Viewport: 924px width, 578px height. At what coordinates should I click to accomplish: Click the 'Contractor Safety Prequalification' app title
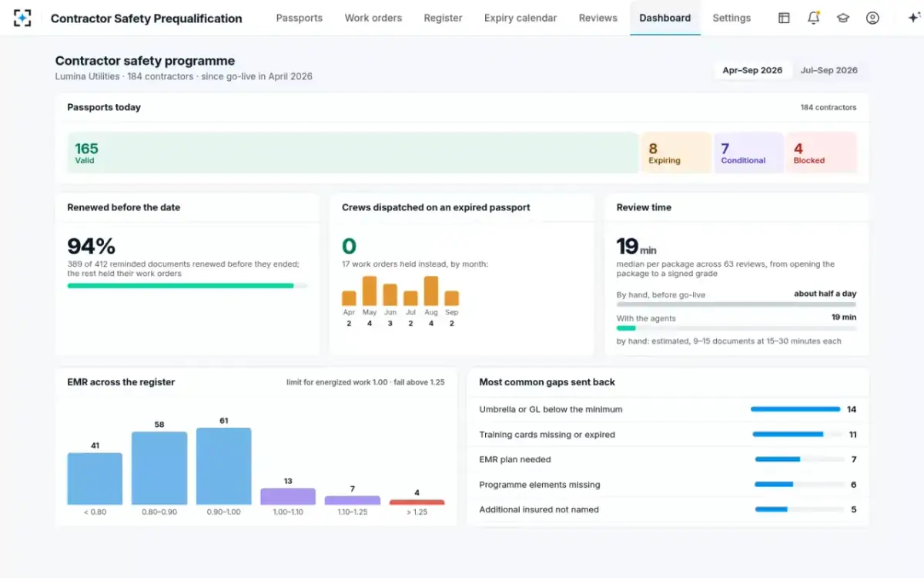point(146,18)
